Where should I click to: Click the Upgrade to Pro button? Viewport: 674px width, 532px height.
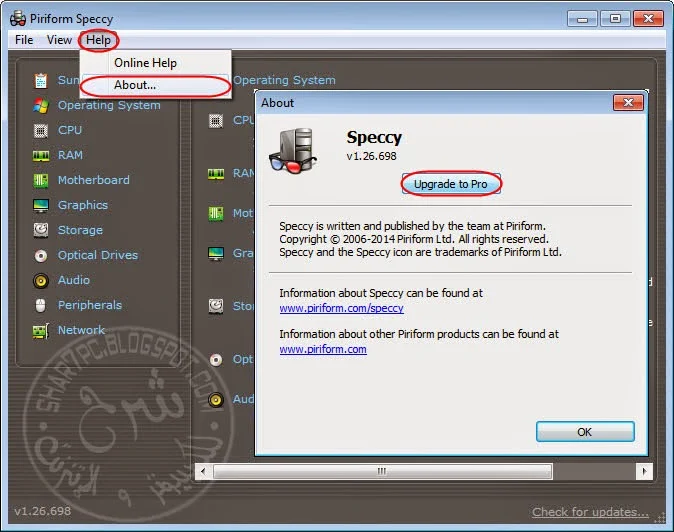451,184
